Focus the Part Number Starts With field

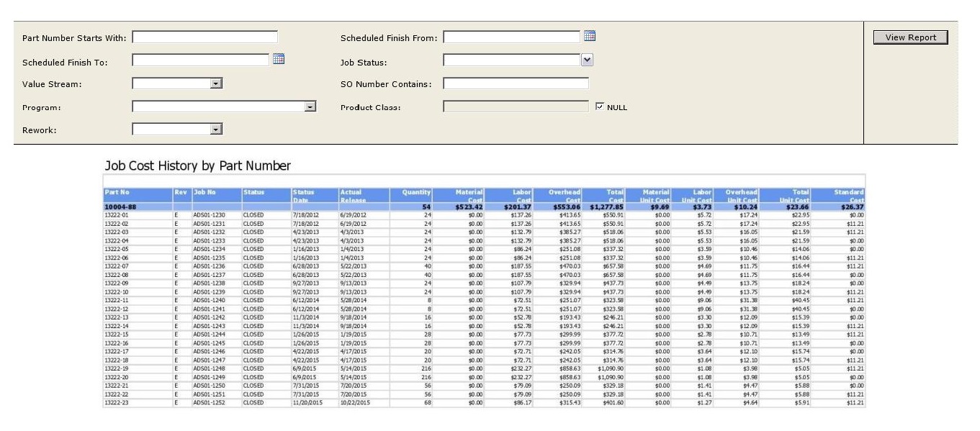(204, 37)
